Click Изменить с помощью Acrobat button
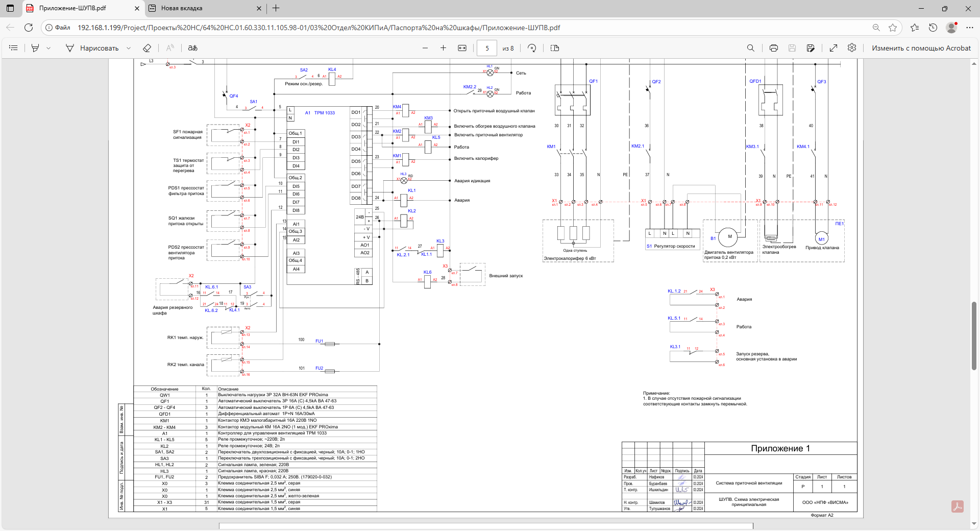 [x=921, y=48]
